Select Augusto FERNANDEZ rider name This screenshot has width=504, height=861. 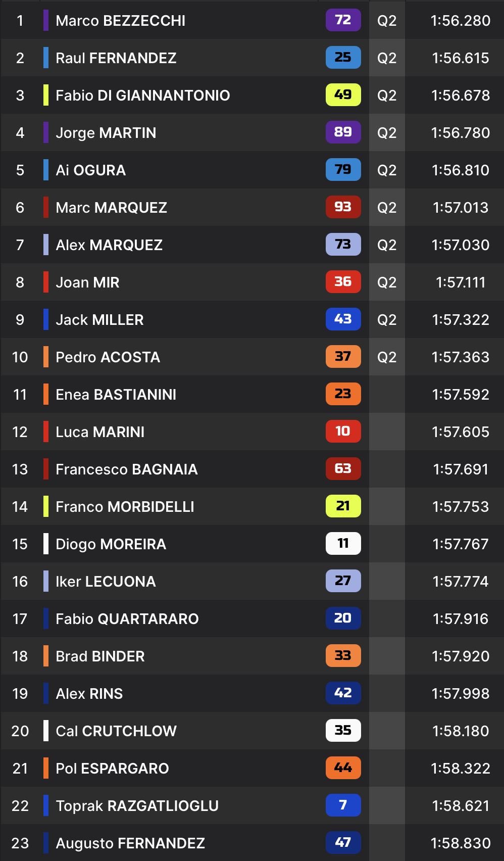click(130, 843)
